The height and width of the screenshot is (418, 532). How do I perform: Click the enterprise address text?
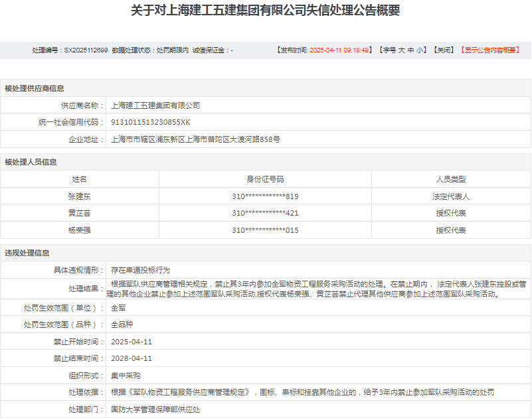pyautogui.click(x=196, y=139)
